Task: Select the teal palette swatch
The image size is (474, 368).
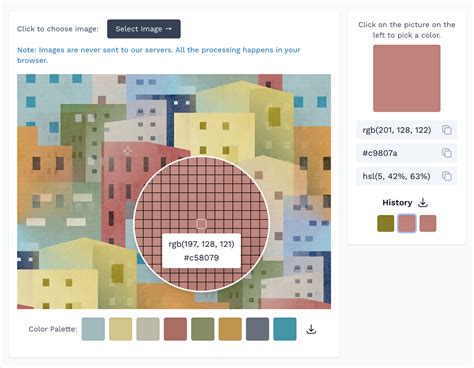Action: tap(285, 329)
